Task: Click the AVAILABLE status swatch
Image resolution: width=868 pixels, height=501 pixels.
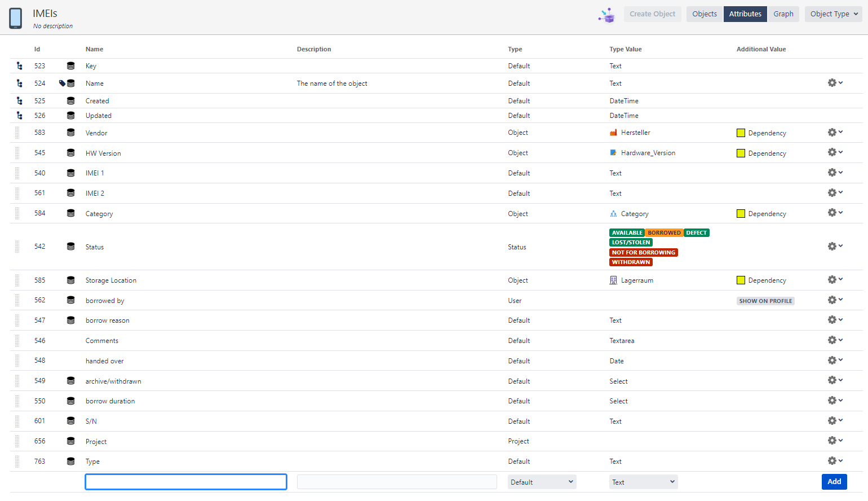Action: click(627, 232)
